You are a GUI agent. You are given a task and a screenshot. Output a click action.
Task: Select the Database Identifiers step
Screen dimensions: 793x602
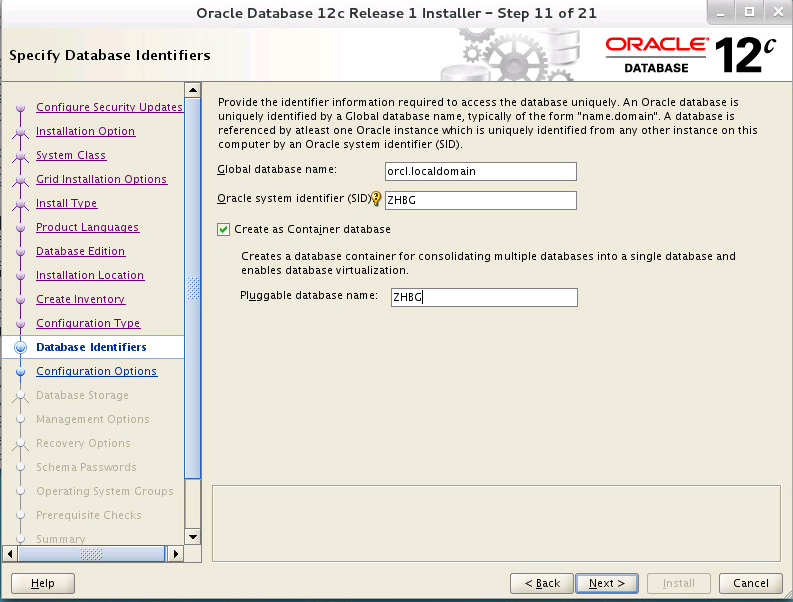pos(91,347)
